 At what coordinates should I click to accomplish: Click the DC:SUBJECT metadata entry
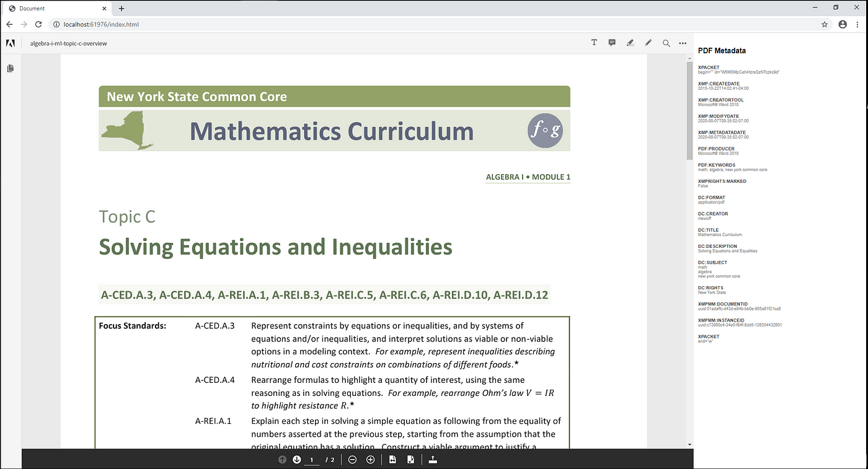719,269
